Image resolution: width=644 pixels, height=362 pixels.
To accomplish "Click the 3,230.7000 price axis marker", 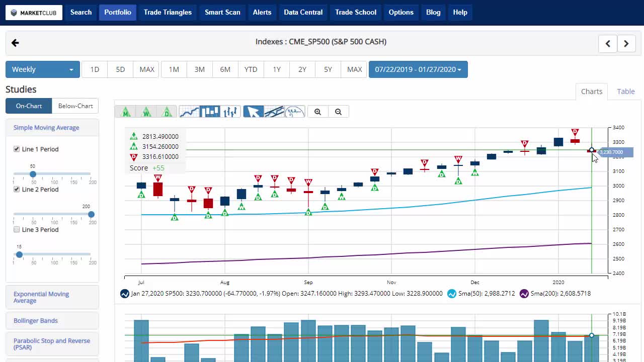I will click(615, 152).
